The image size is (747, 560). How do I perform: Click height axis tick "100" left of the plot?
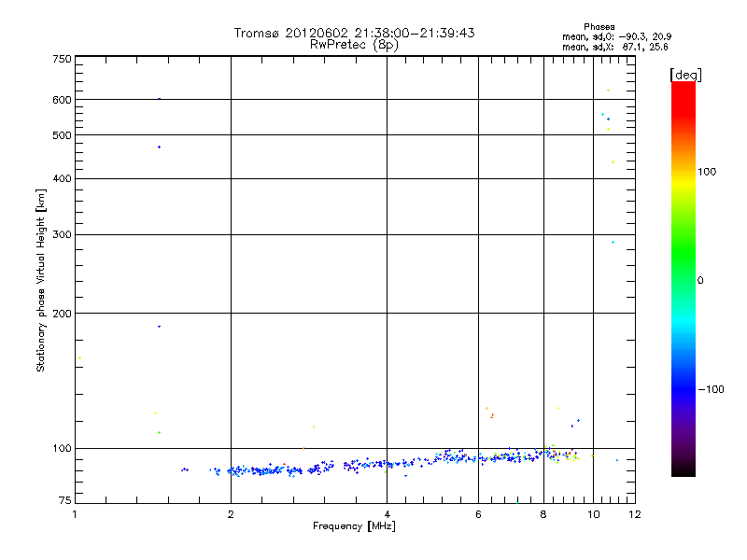pyautogui.click(x=62, y=448)
